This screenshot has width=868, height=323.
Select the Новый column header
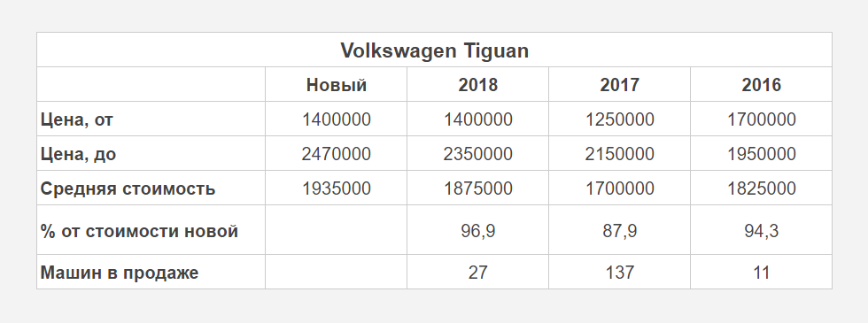click(x=336, y=85)
